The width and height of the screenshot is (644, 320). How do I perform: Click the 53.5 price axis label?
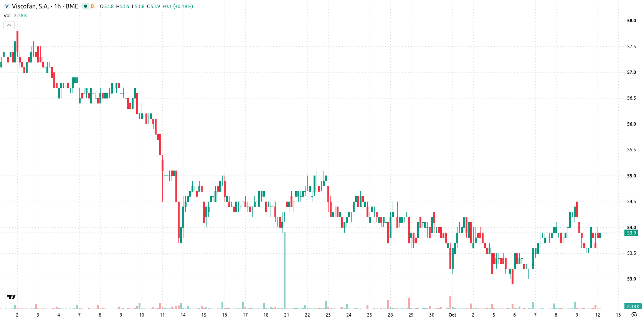pos(631,253)
